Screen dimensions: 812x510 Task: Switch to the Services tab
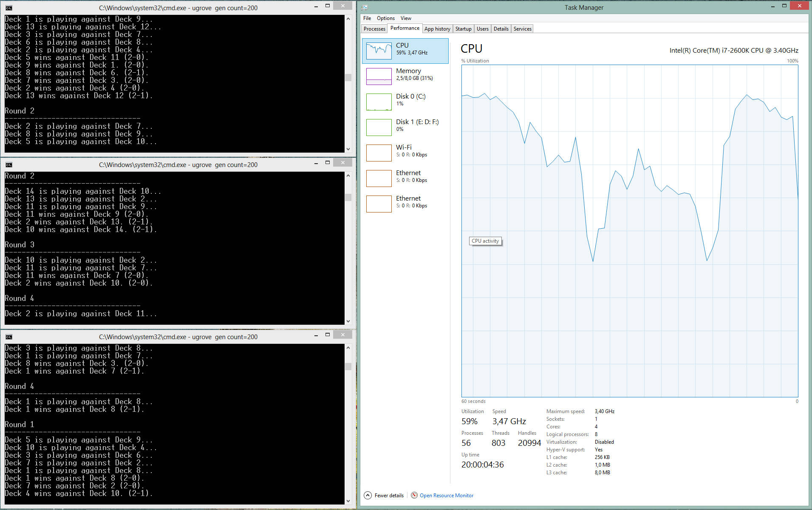click(x=522, y=29)
